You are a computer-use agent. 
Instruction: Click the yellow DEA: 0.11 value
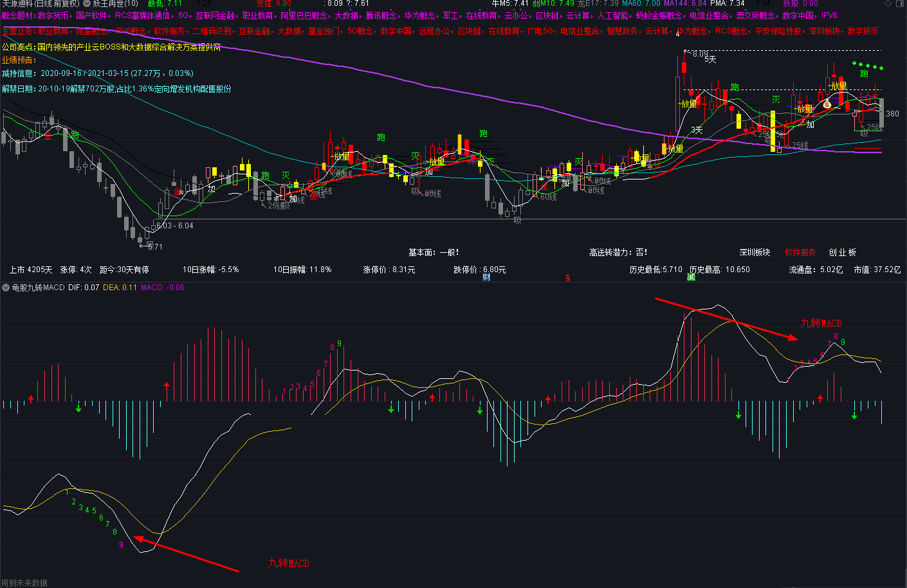(120, 288)
